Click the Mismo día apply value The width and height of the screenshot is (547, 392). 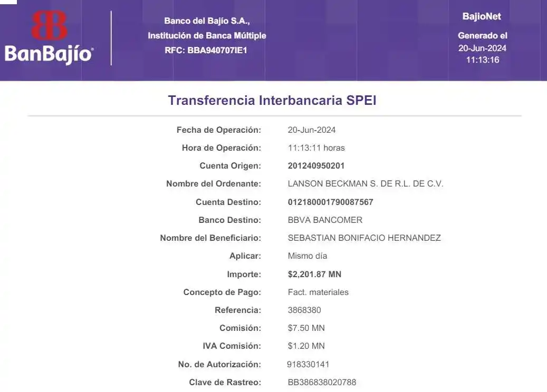pyautogui.click(x=308, y=256)
